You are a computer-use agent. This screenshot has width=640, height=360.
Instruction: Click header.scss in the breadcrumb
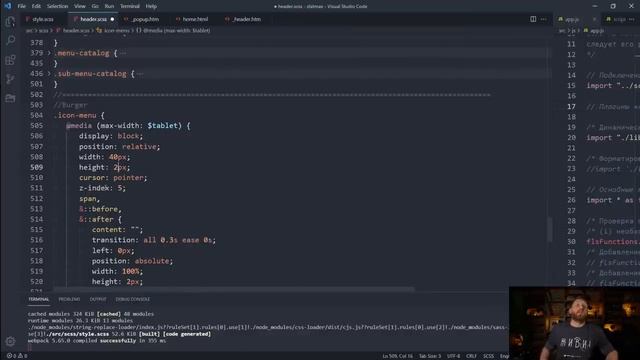point(76,30)
